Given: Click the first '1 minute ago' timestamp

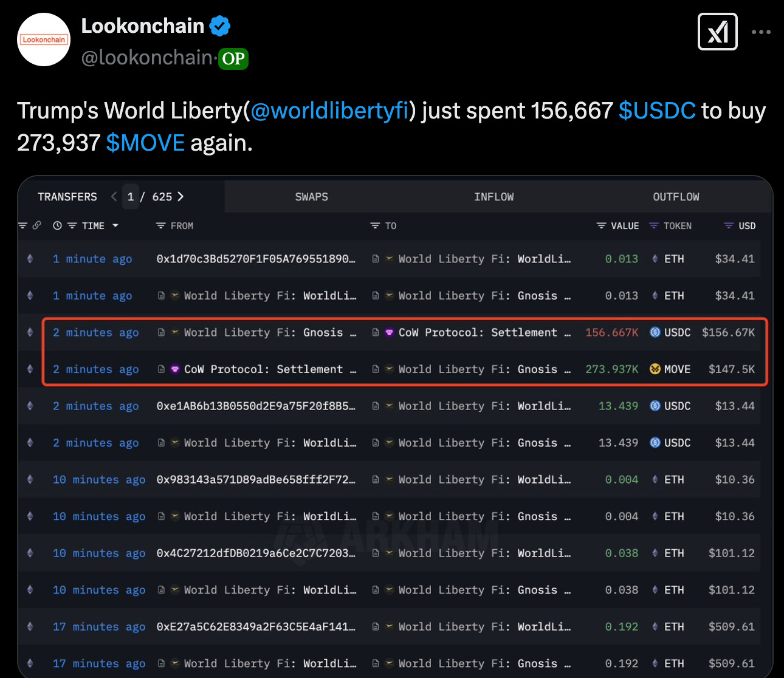Looking at the screenshot, I should pos(92,259).
